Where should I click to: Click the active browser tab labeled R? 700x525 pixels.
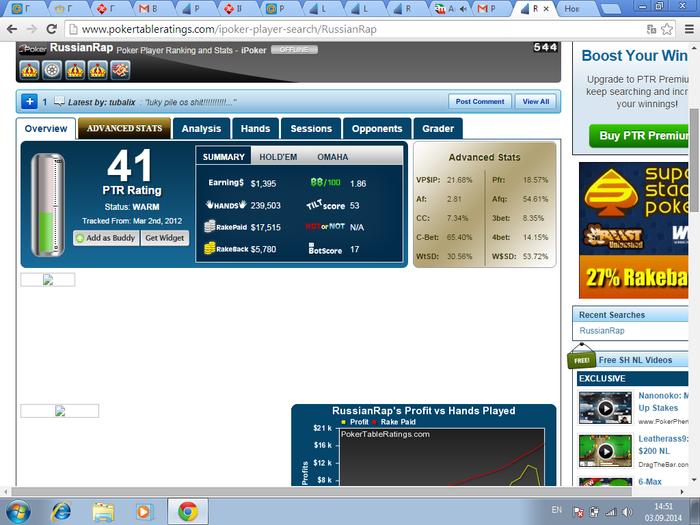tap(535, 8)
